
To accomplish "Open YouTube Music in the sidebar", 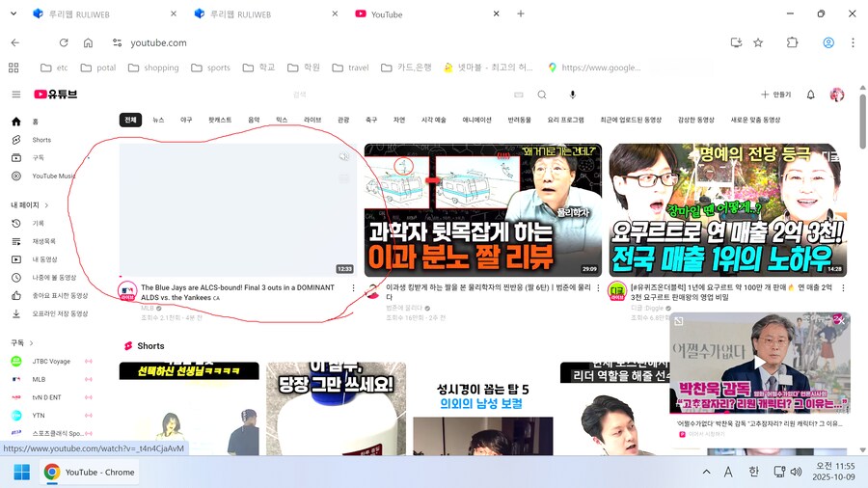I will (x=52, y=176).
